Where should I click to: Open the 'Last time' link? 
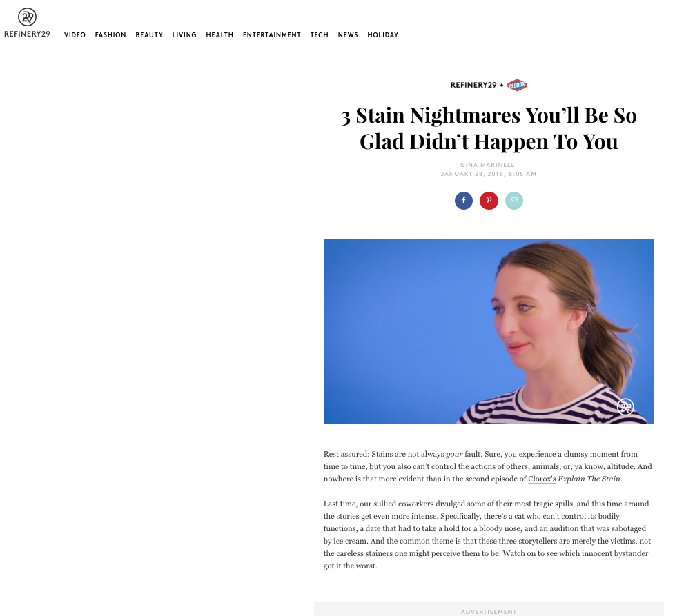pyautogui.click(x=340, y=504)
